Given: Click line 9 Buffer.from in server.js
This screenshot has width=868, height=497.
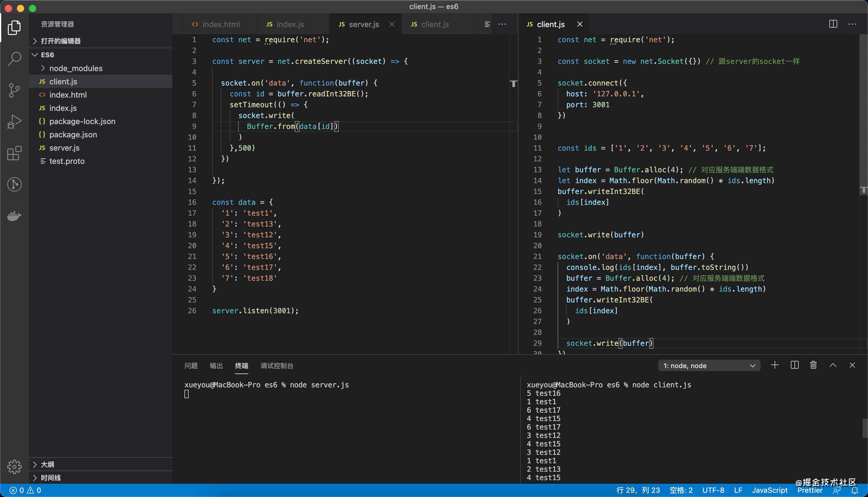Looking at the screenshot, I should pyautogui.click(x=292, y=127).
